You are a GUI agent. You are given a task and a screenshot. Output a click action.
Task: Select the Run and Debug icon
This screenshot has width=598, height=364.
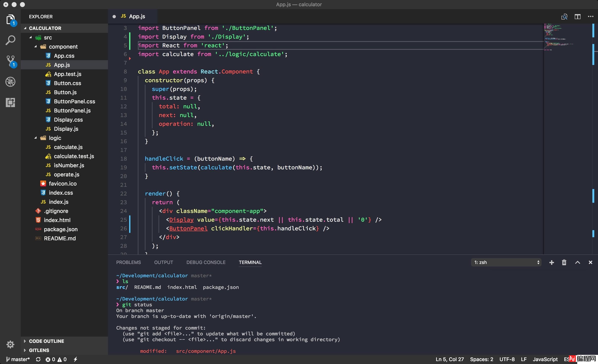10,82
